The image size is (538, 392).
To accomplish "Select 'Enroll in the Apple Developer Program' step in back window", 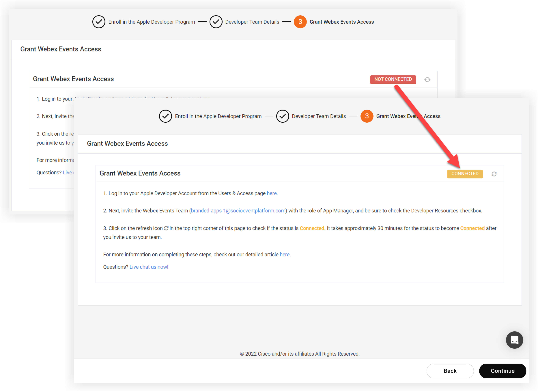I will (152, 22).
